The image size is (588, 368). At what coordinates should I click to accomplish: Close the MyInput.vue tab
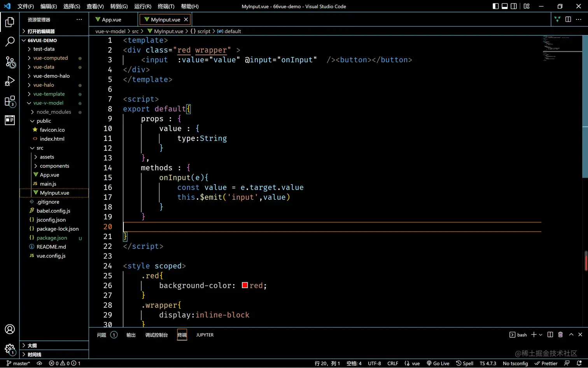point(186,19)
